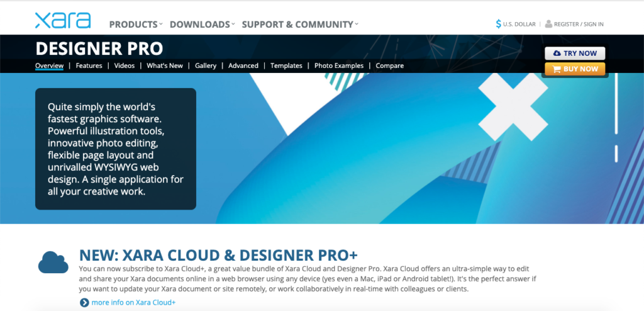Click the cloud download icon in Try Now
Viewport: 644px width, 311px height.
click(557, 54)
